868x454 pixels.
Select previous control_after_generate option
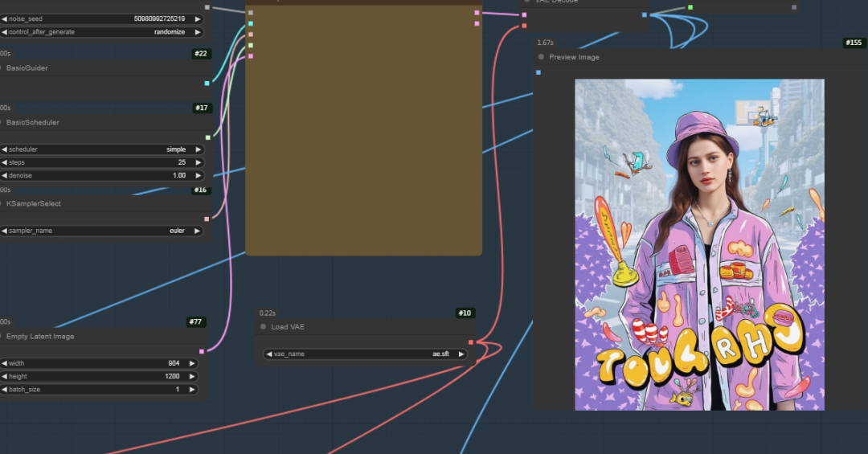(5, 32)
